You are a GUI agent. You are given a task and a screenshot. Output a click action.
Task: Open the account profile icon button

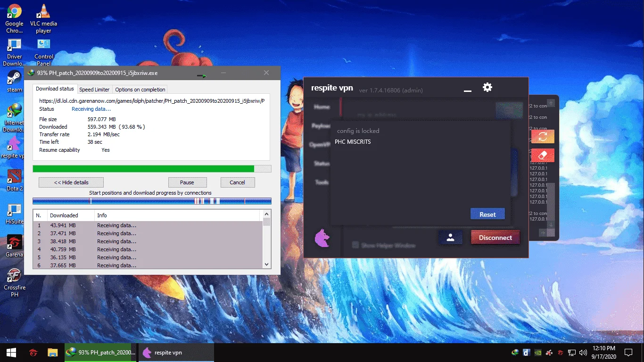click(450, 238)
